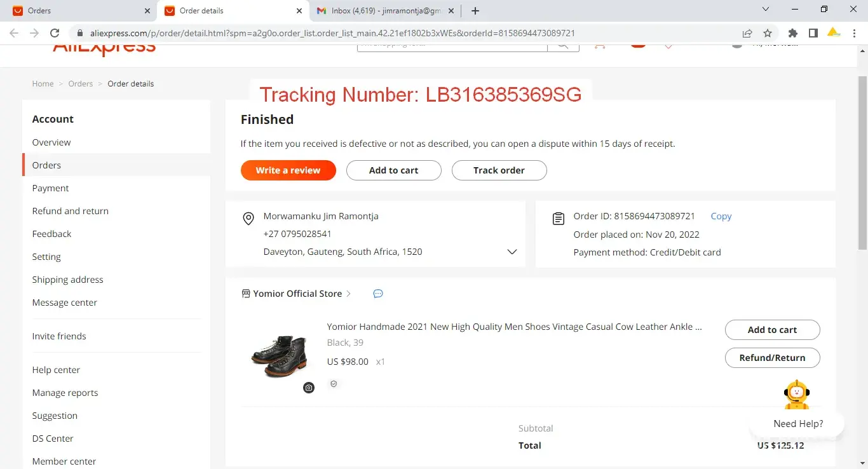Open a new browser tab

(x=475, y=11)
